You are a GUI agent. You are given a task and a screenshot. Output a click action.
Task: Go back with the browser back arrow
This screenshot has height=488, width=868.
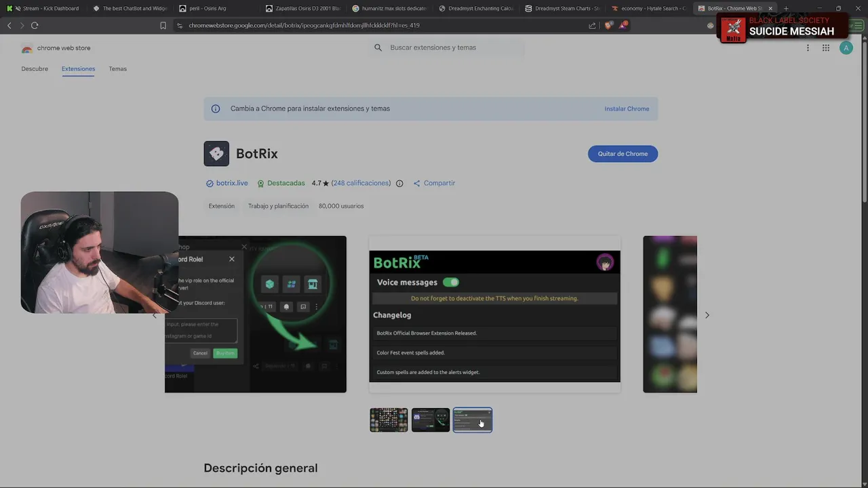pyautogui.click(x=9, y=25)
